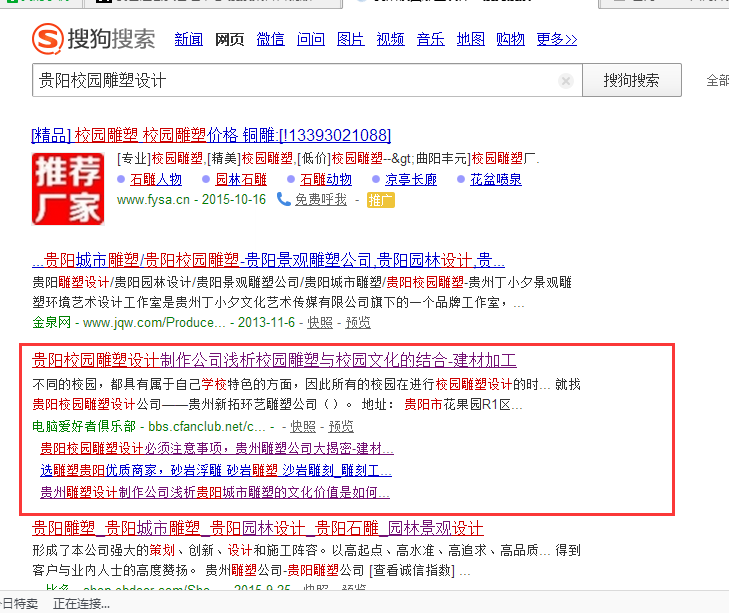Open the 选雕塑贵阳优质商家 sublink

coord(216,470)
